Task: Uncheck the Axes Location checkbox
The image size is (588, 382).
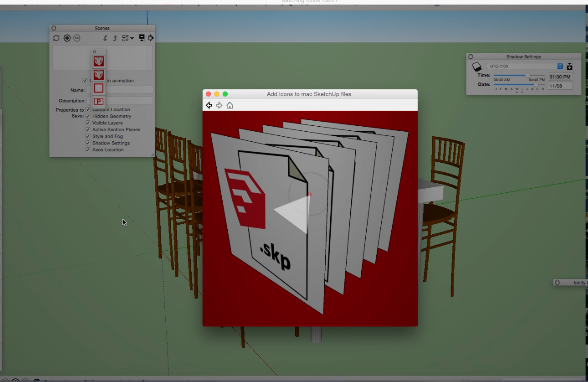Action: tap(88, 150)
